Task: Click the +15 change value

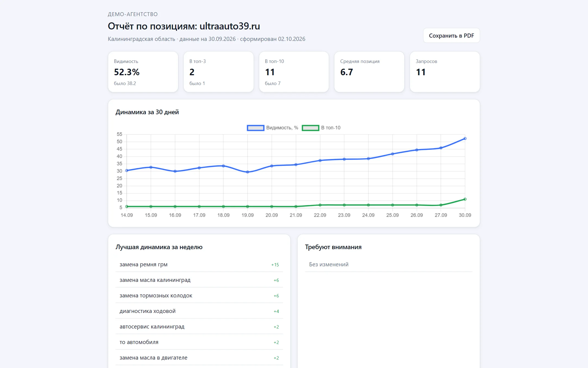Action: click(275, 265)
